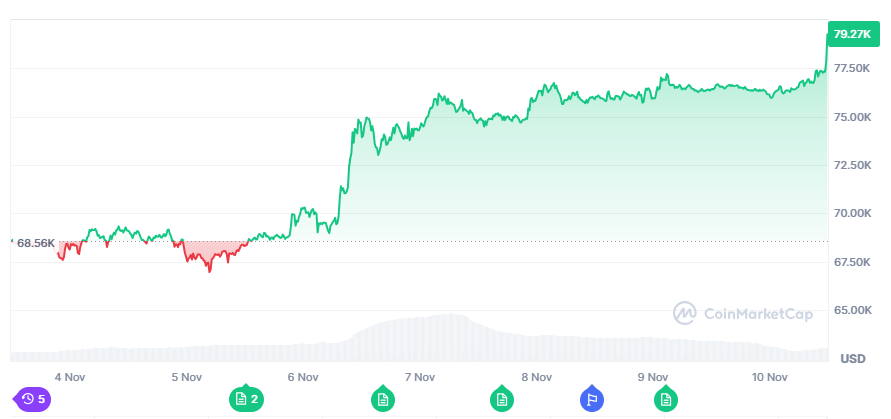Click the 77.50K price axis label

(852, 68)
